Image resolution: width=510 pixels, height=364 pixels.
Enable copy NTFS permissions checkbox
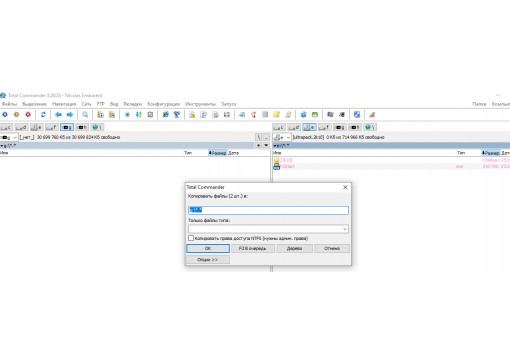tap(191, 238)
